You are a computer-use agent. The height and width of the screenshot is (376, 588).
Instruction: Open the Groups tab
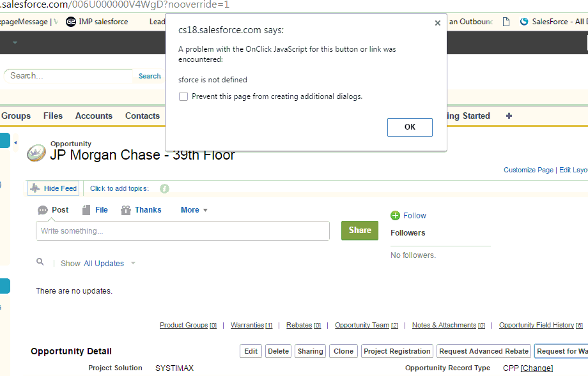(16, 116)
